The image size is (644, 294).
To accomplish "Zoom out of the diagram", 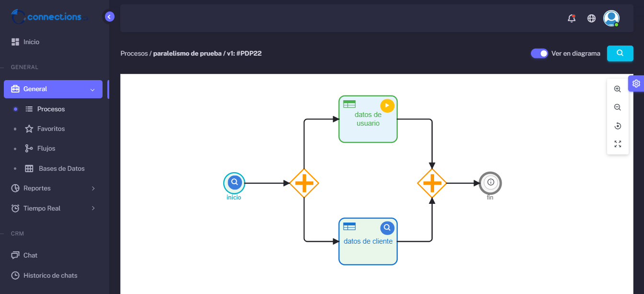I will [x=618, y=107].
